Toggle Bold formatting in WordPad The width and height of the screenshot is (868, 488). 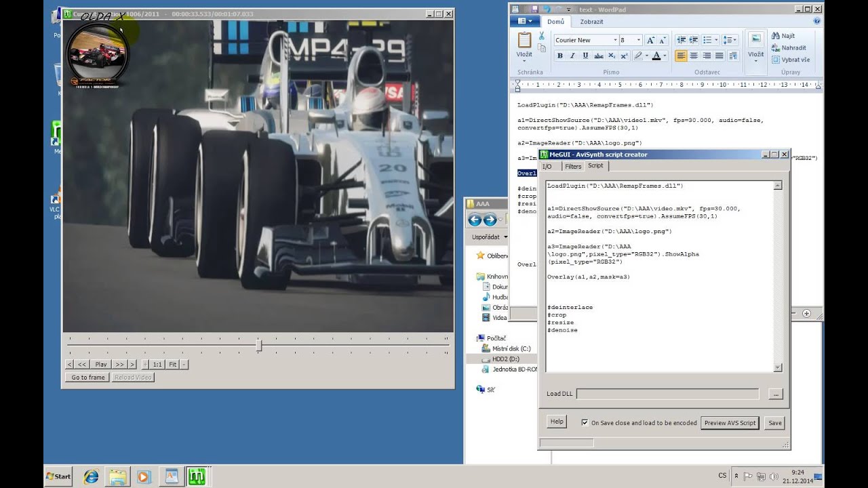[x=559, y=56]
